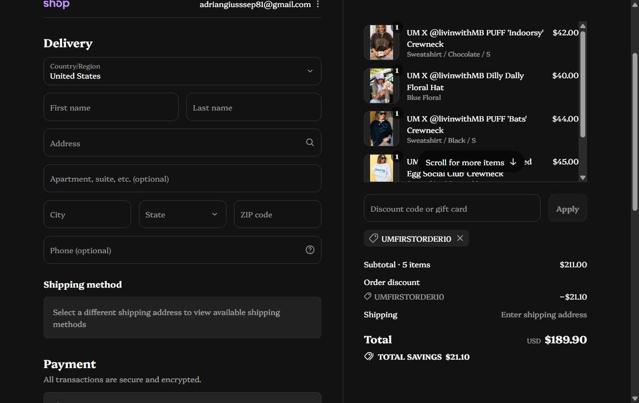Focus the City field
The height and width of the screenshot is (403, 639).
(x=87, y=214)
